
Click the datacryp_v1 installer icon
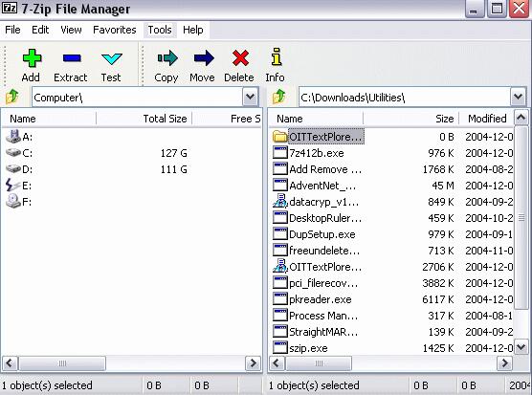pyautogui.click(x=280, y=201)
